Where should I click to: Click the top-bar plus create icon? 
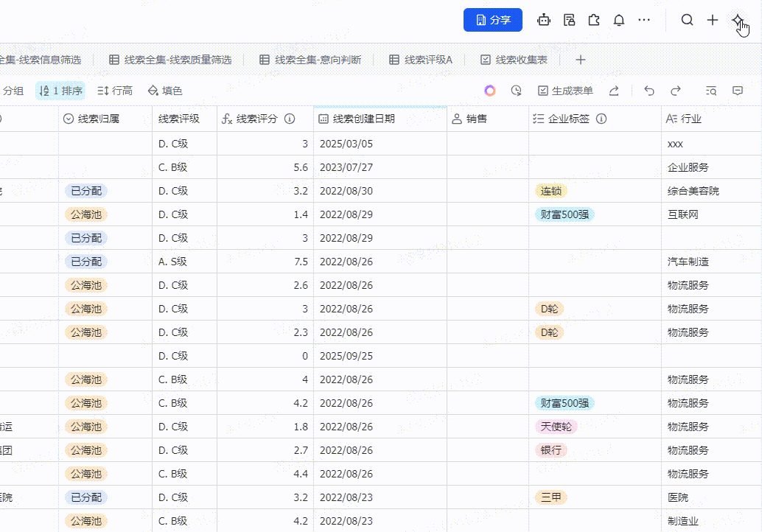pyautogui.click(x=713, y=20)
